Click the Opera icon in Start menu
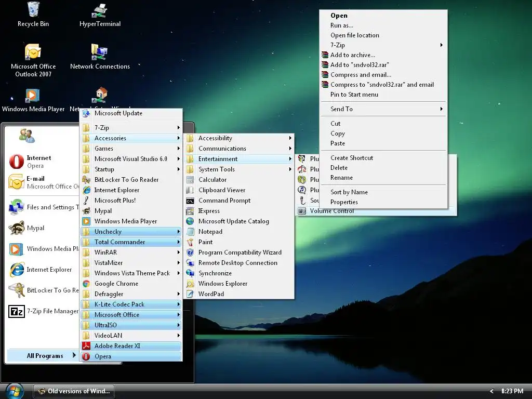Screen dimensions: 532x399 click(x=16, y=162)
